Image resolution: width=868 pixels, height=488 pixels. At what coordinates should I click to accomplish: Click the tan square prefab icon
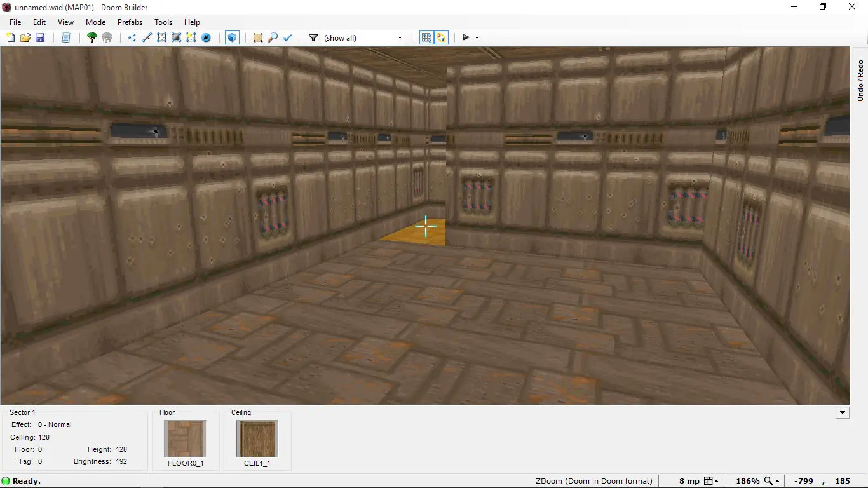point(258,38)
